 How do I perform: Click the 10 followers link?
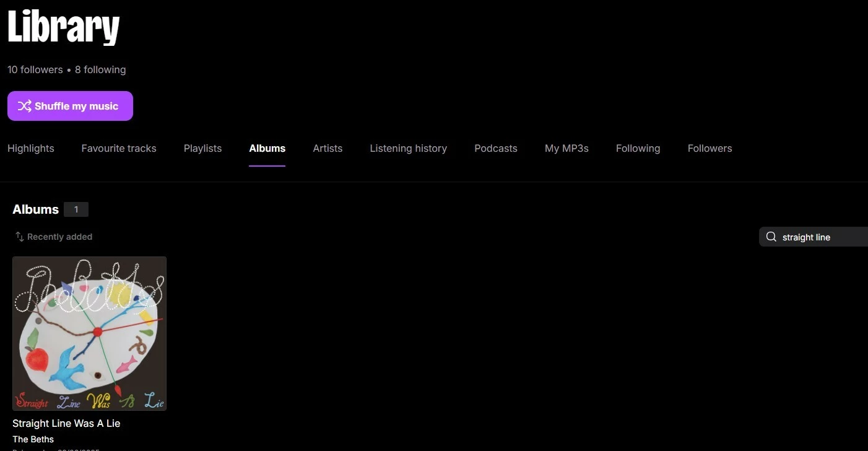pyautogui.click(x=35, y=70)
